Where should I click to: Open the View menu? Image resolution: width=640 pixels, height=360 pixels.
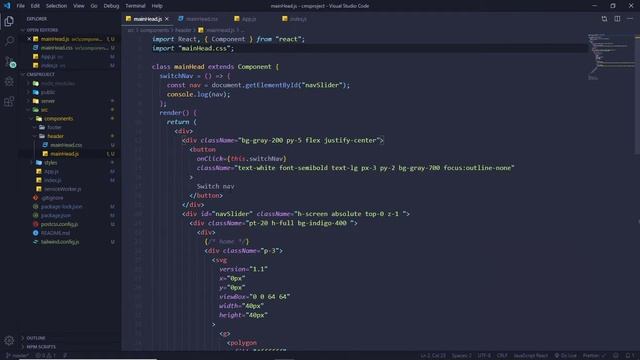pos(79,6)
